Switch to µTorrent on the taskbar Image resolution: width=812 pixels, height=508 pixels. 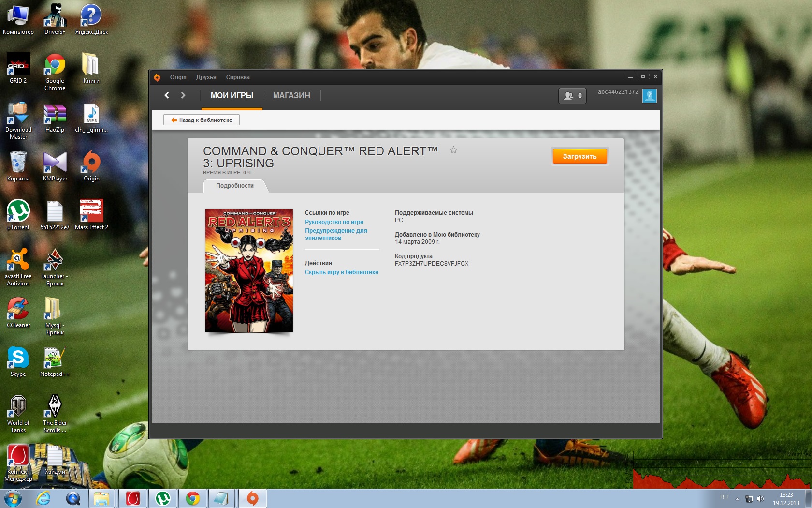pyautogui.click(x=162, y=498)
